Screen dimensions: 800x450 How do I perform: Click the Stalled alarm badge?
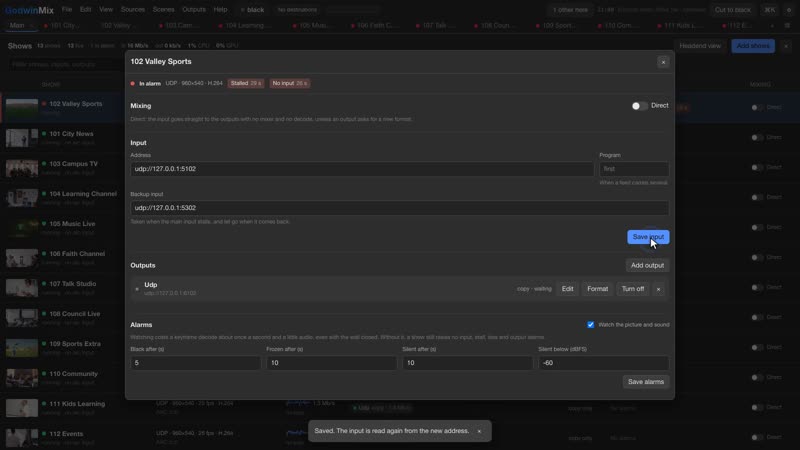(x=245, y=83)
